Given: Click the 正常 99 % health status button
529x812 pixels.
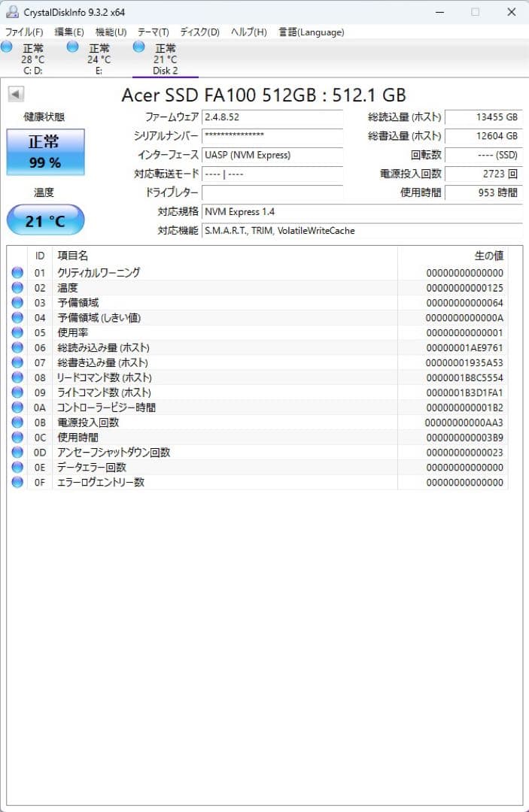Looking at the screenshot, I should (46, 152).
